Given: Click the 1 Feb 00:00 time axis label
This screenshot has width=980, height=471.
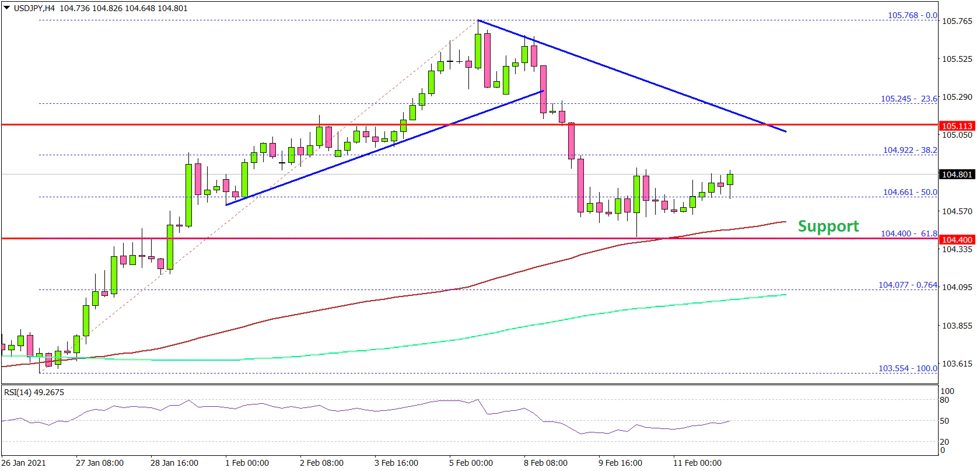Looking at the screenshot, I should click(247, 463).
